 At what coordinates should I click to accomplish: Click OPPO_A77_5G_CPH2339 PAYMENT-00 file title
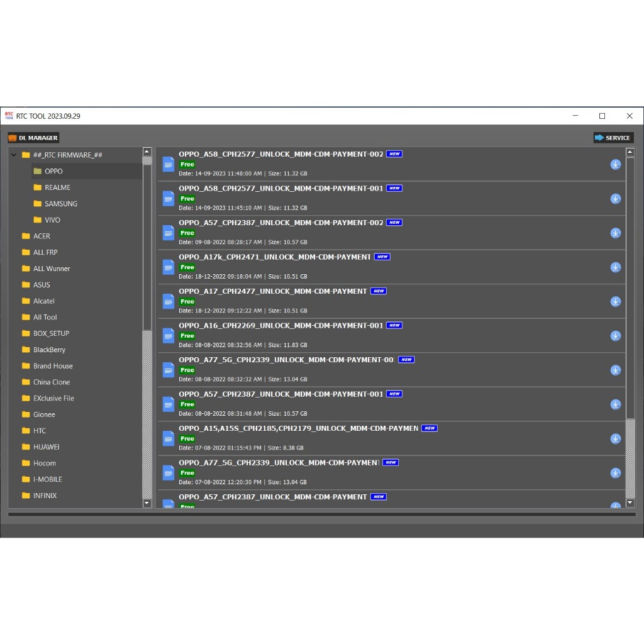(x=286, y=360)
